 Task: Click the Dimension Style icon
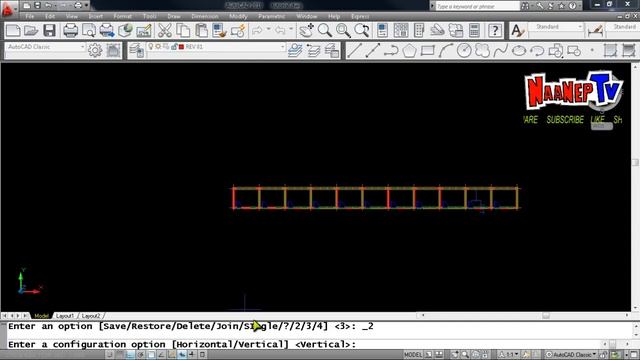click(595, 31)
